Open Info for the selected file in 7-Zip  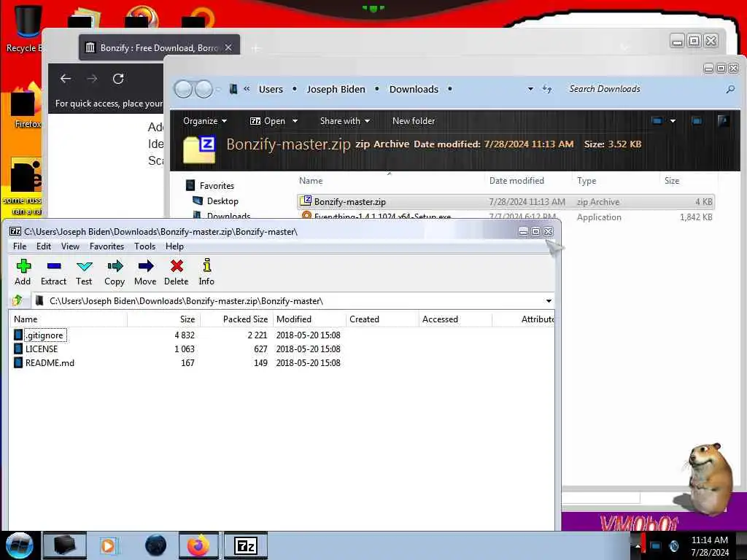click(x=206, y=273)
